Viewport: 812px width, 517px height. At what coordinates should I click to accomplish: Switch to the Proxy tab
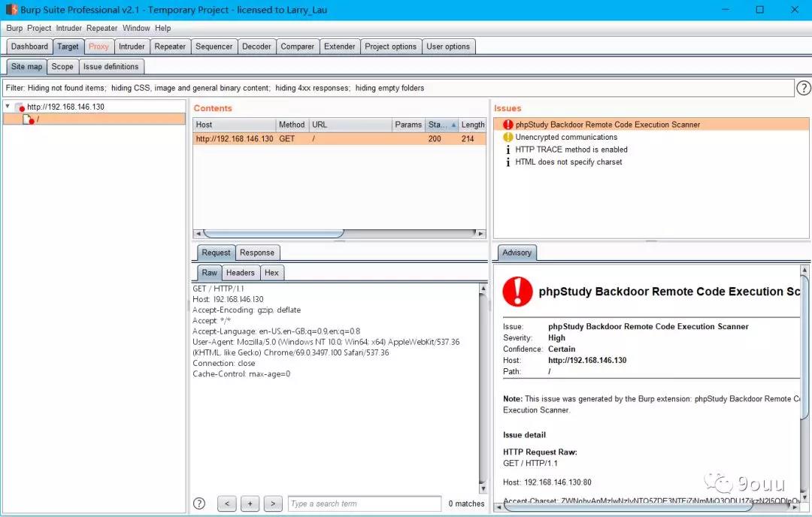coord(98,46)
